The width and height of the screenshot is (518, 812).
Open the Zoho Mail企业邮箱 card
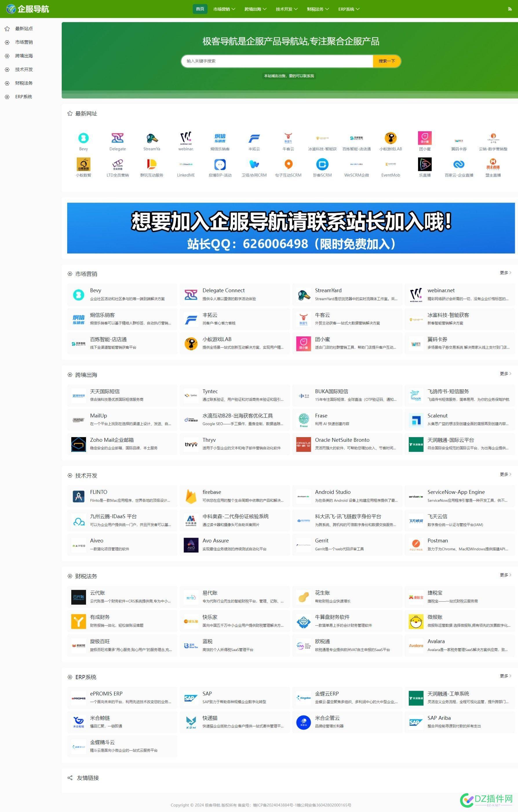pos(122,444)
